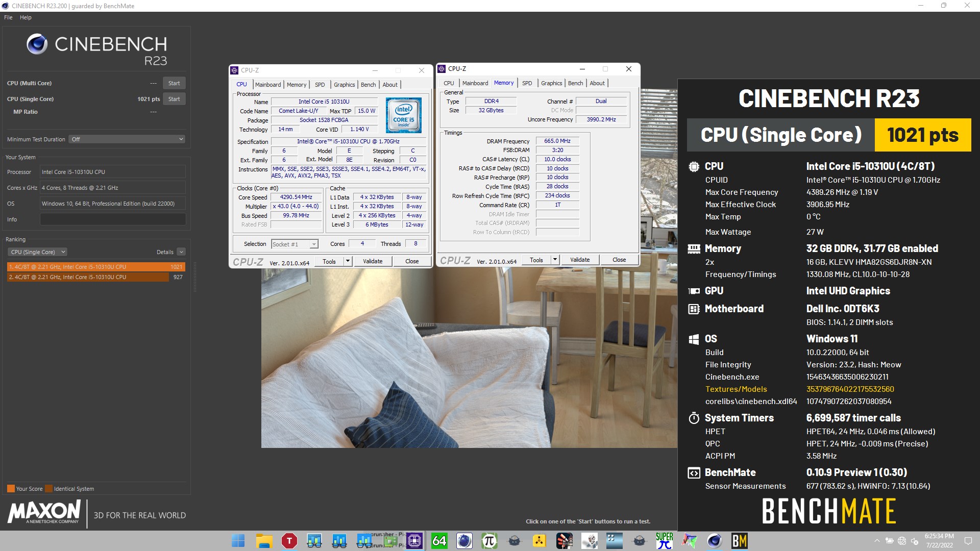980x551 pixels.
Task: Click the Core Speed value 4290.54 MHz
Action: (296, 197)
